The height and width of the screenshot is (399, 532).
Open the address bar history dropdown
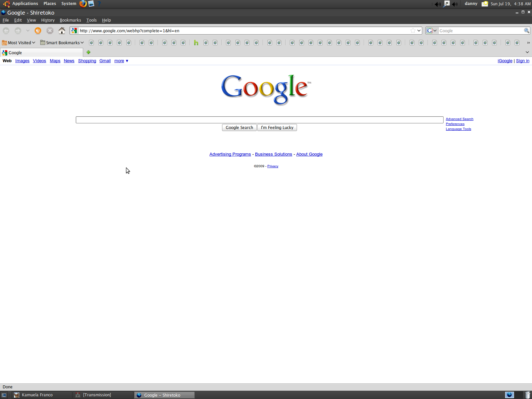419,31
